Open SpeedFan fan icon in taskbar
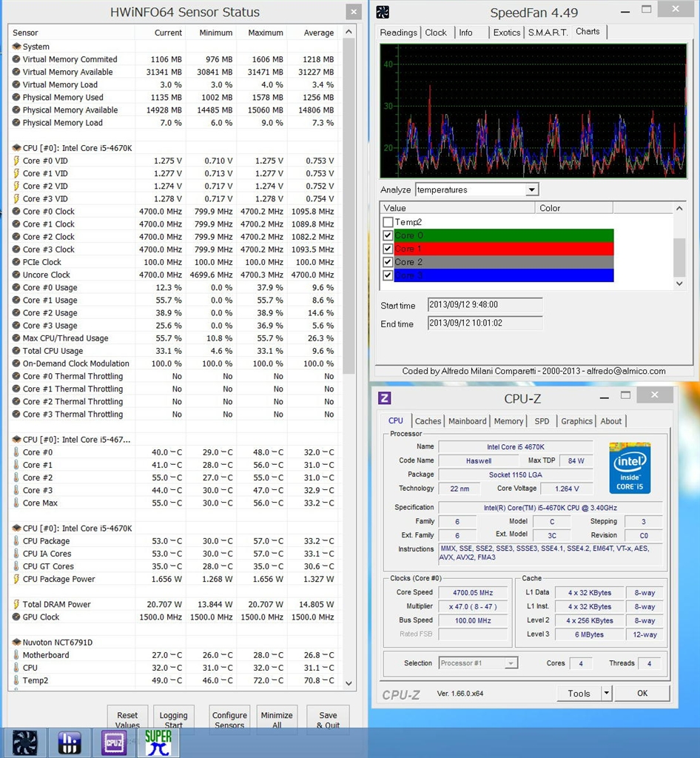Image resolution: width=700 pixels, height=758 pixels. click(x=24, y=742)
